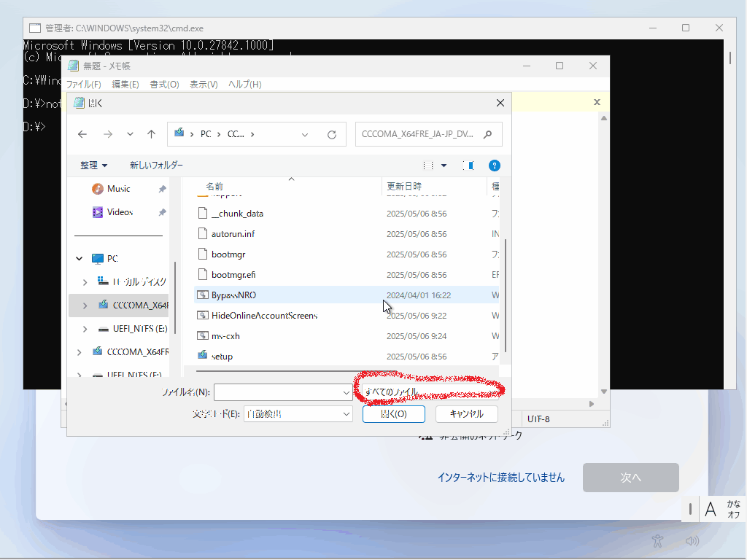Toggle the IME input mode A
The height and width of the screenshot is (560, 747).
(x=711, y=509)
